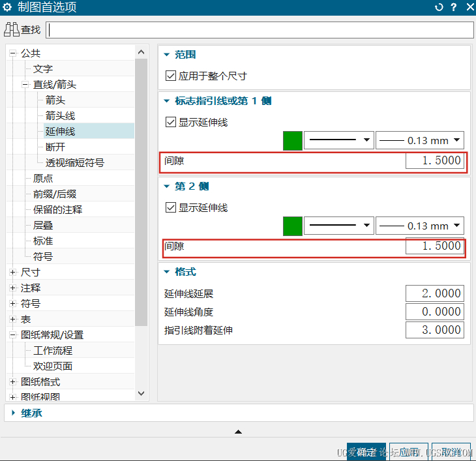Click the collapse arrow above buttons
Screen dimensions: 476x461
tap(238, 432)
